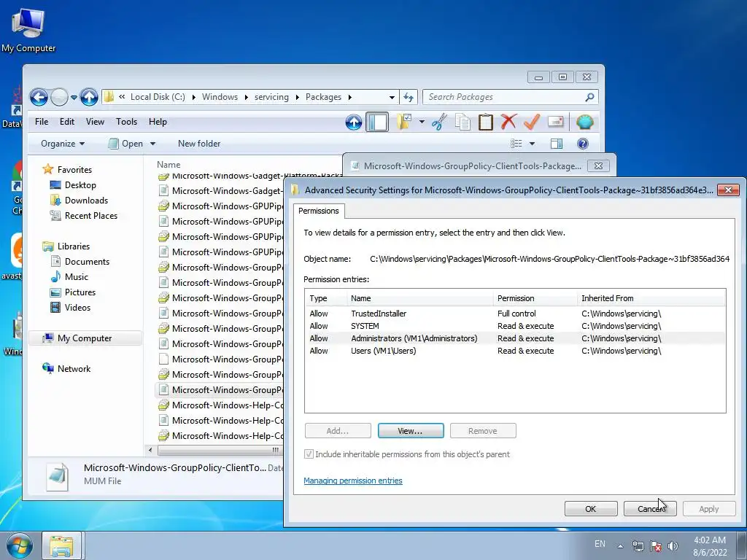The width and height of the screenshot is (747, 560).
Task: Click the blue Help question mark icon
Action: coord(583,144)
